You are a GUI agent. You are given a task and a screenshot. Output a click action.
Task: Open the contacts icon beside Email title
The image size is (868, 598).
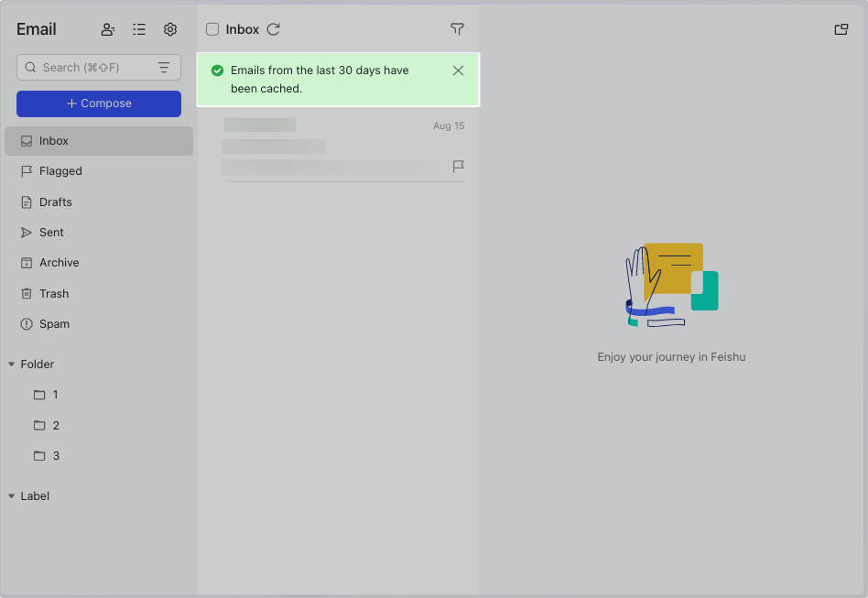pyautogui.click(x=108, y=29)
